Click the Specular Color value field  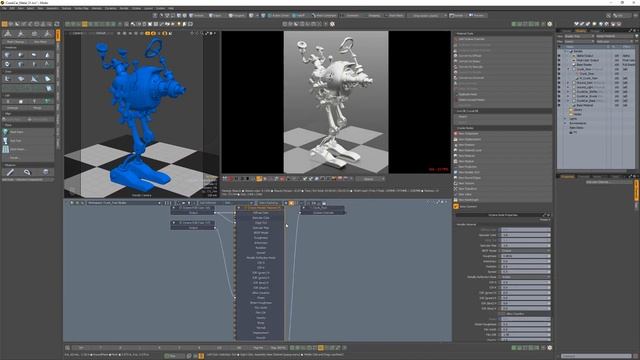[x=525, y=235]
